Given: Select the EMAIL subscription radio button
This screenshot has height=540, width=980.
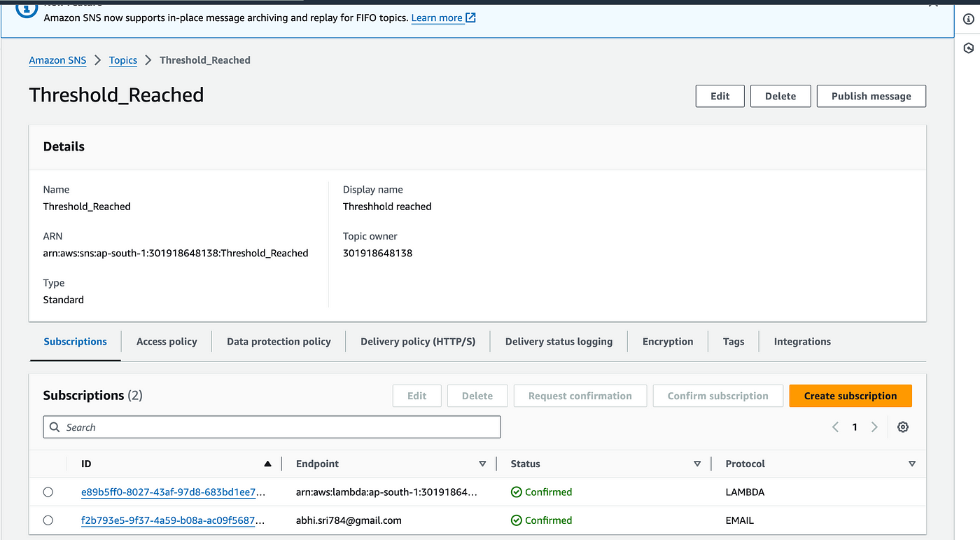Looking at the screenshot, I should (x=48, y=520).
